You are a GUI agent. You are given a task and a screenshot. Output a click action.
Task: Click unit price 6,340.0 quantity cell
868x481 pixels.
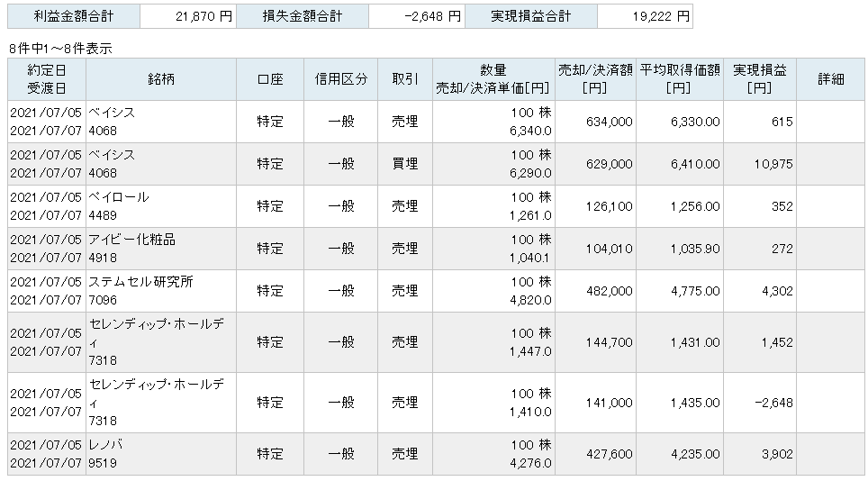click(x=493, y=122)
